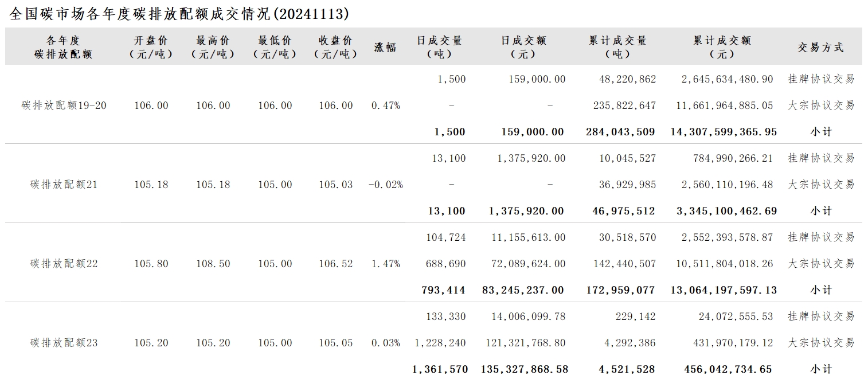
Task: Select the 碳排放配额21 row label
Action: point(64,185)
